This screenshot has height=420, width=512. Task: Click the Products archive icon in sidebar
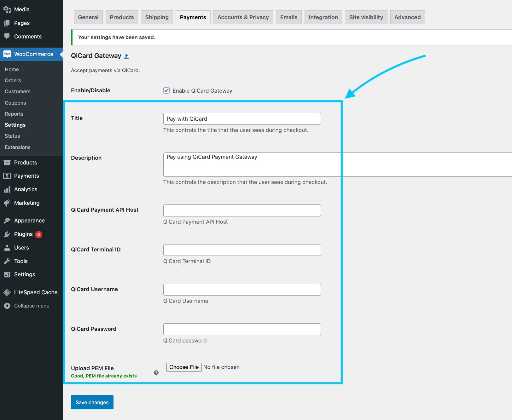[x=7, y=163]
